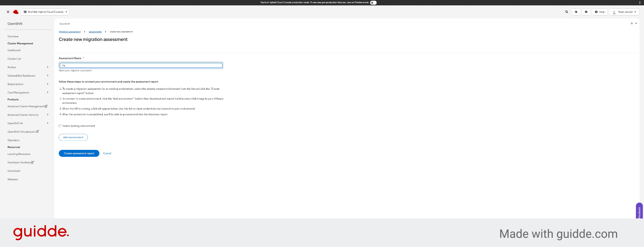Focus the Assessment Name input field
644x247 pixels.
point(141,66)
